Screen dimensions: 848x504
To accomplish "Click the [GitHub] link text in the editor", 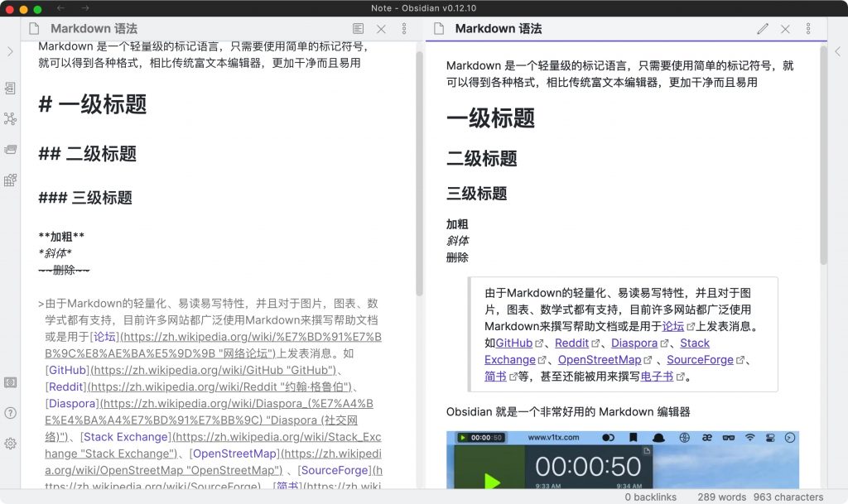I will (68, 370).
